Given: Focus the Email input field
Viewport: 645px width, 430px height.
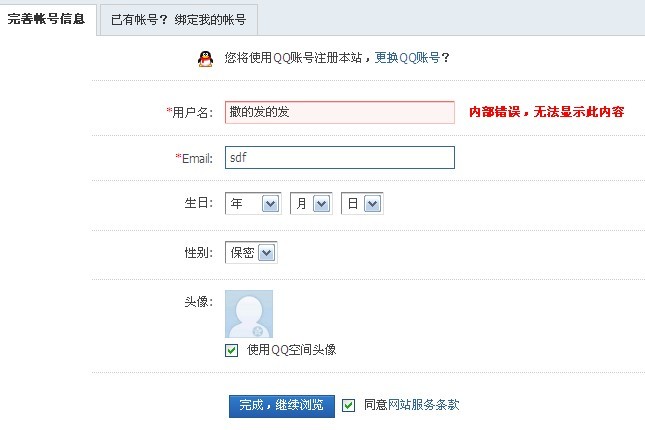Looking at the screenshot, I should tap(339, 158).
